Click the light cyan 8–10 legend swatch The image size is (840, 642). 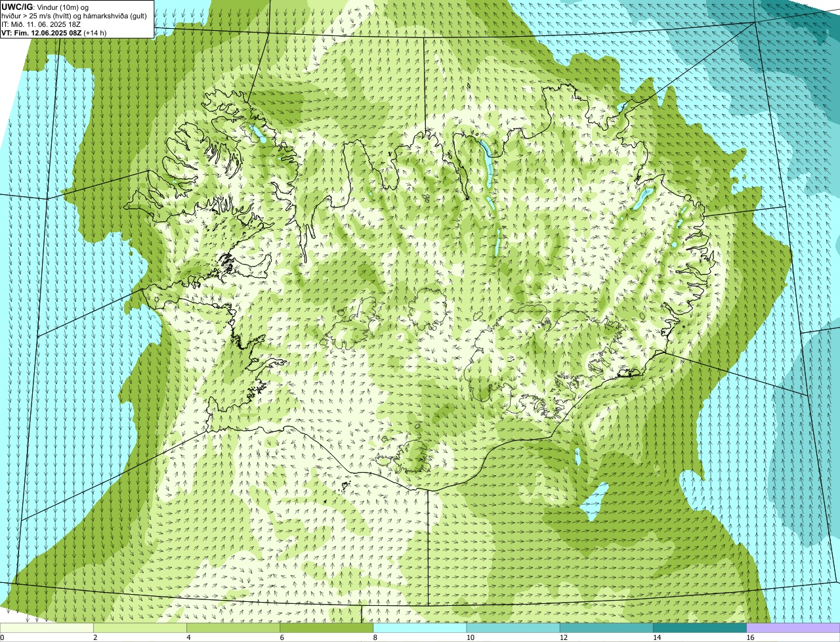pos(420,628)
